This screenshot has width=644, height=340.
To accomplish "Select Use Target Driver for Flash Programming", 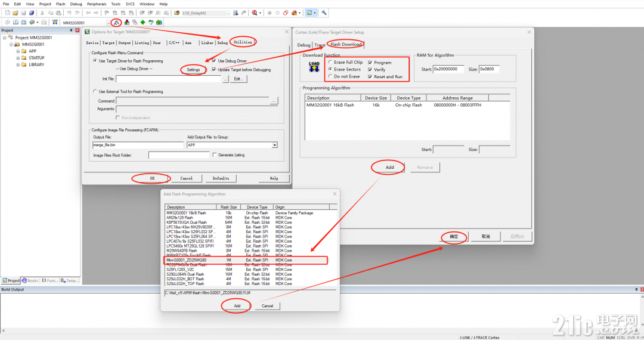I will pos(95,61).
